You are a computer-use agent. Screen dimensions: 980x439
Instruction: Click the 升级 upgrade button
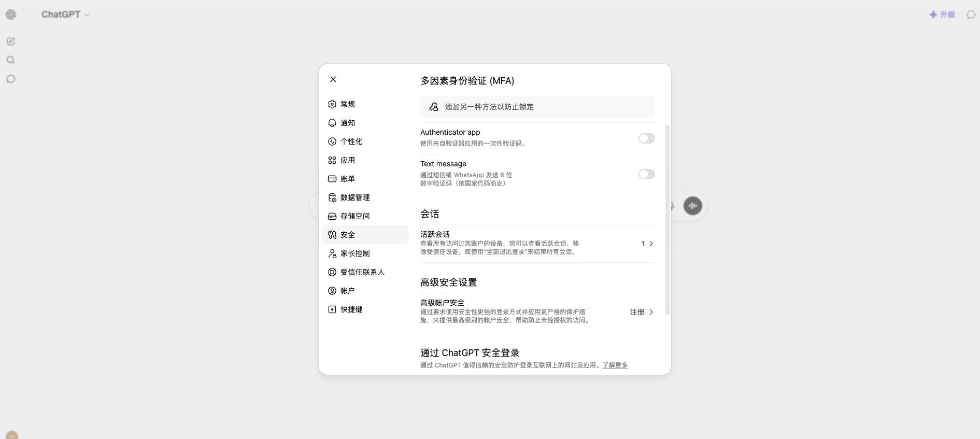[942, 15]
